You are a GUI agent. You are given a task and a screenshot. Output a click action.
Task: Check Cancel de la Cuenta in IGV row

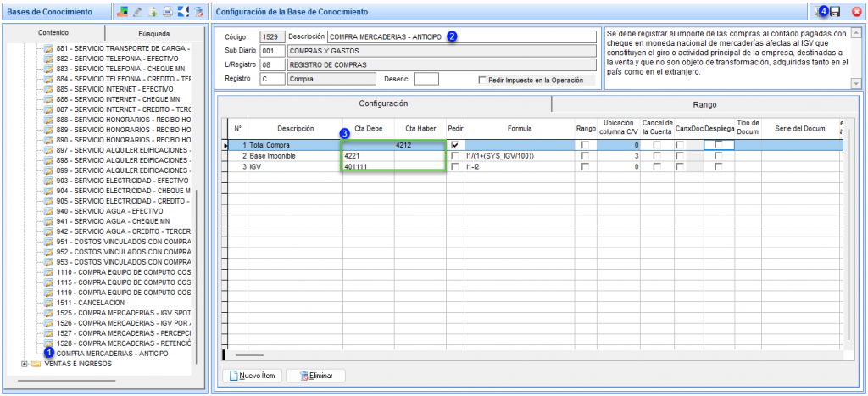point(657,166)
